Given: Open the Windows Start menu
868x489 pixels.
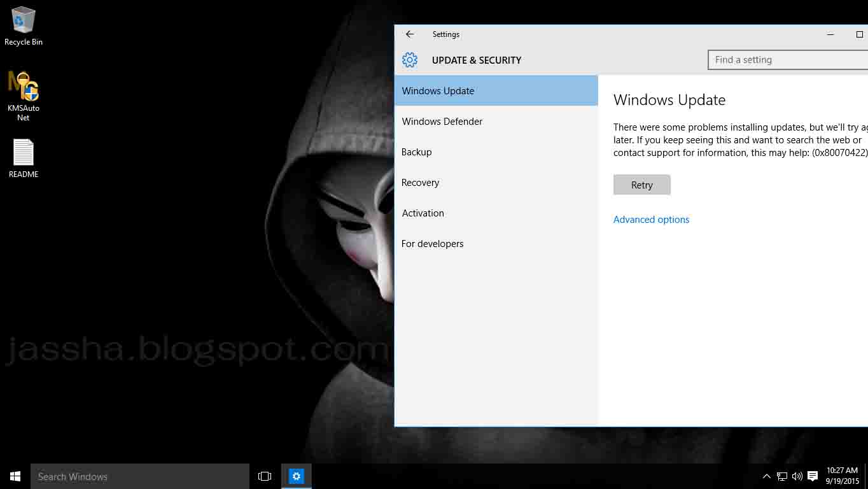Looking at the screenshot, I should [x=15, y=476].
